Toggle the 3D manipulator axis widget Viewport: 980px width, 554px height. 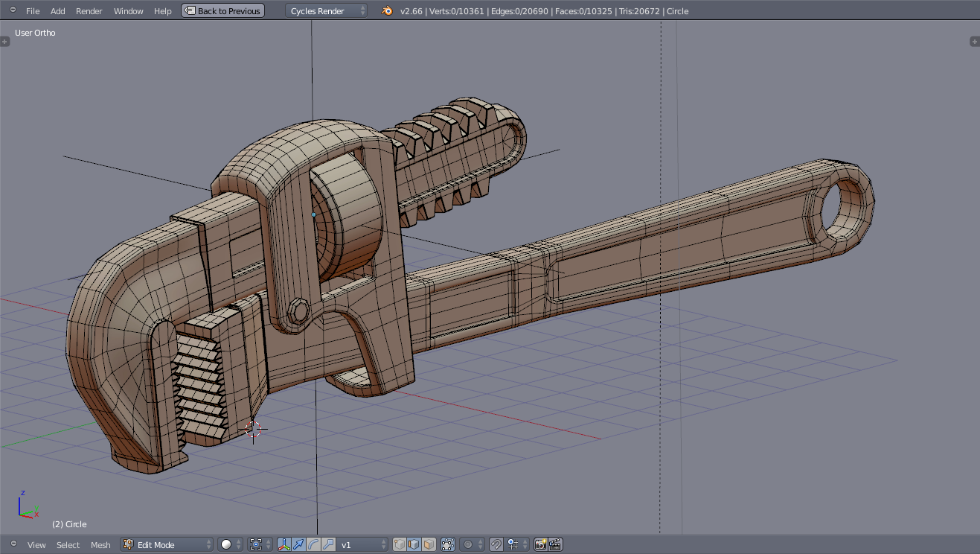click(x=284, y=544)
